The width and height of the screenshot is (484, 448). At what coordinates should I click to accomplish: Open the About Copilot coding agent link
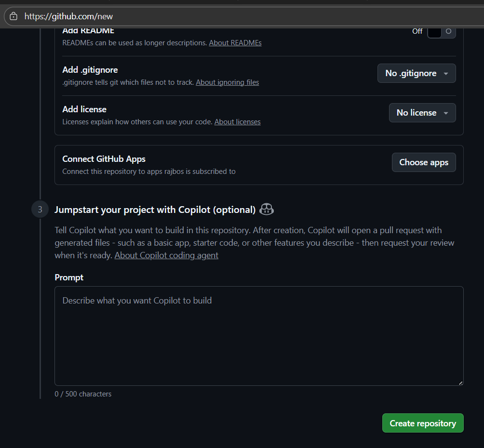(x=166, y=255)
